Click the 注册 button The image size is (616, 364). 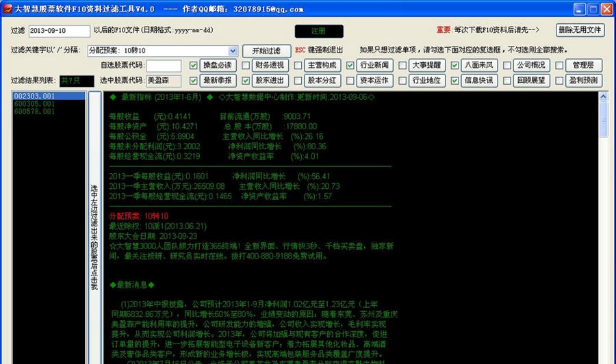pos(318,31)
